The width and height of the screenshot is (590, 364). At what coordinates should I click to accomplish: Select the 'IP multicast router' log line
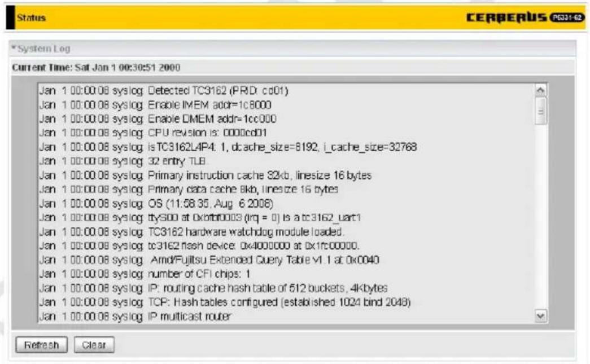click(135, 316)
